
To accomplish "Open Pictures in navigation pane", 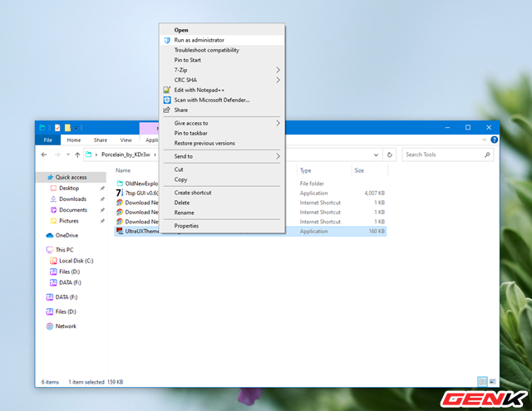I will (68, 221).
